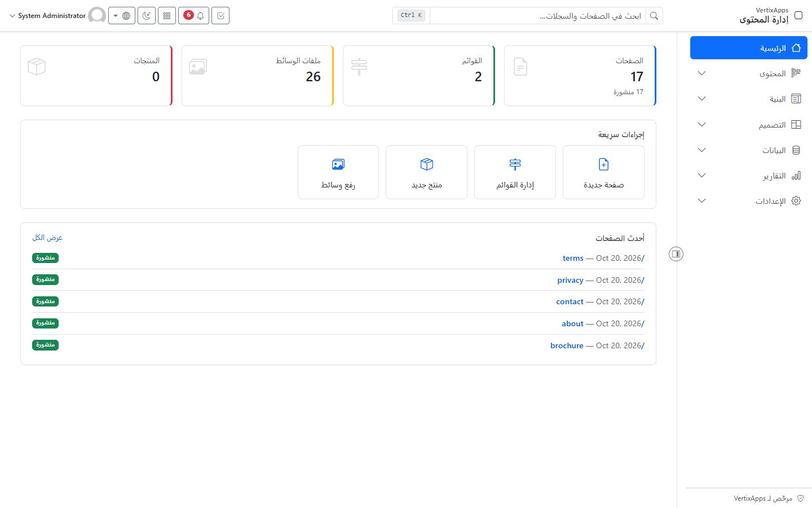Click the البنية structure icon in sidebar
The image size is (812, 508).
tap(796, 99)
